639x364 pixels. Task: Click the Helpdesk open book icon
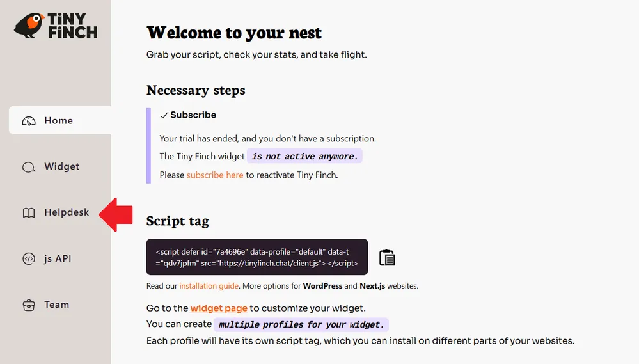pos(29,213)
